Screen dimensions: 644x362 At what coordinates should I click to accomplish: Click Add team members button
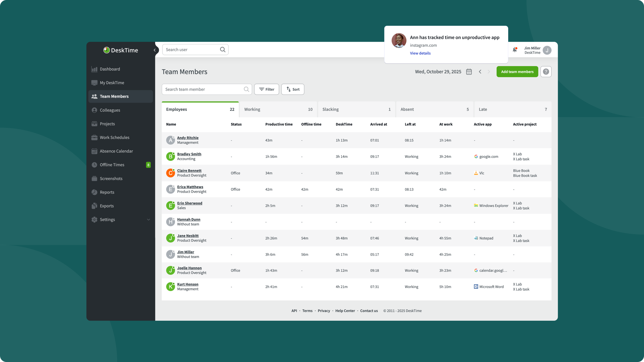517,72
